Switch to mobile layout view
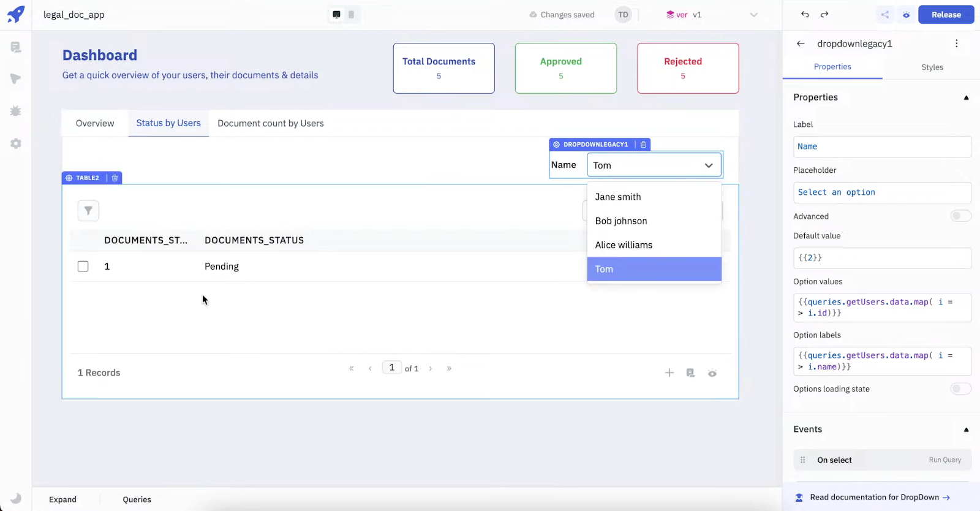 (x=351, y=15)
